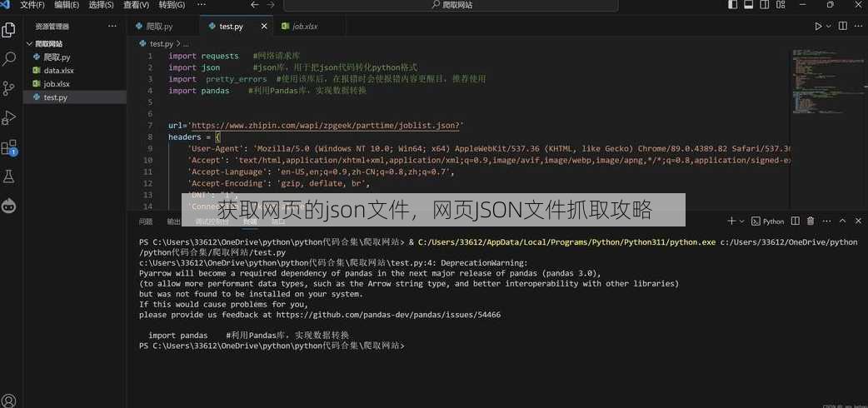Open the 转到(G) menu

(x=172, y=4)
